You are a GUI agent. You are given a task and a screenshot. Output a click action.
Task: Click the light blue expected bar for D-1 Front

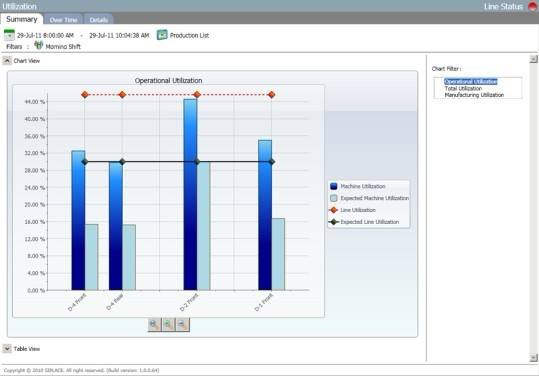278,254
